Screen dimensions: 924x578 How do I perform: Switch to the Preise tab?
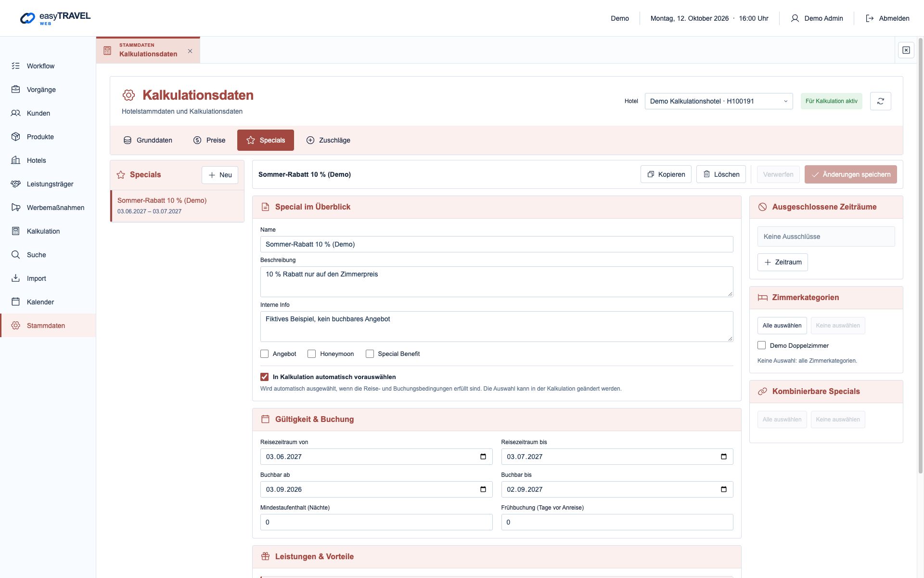coord(209,140)
